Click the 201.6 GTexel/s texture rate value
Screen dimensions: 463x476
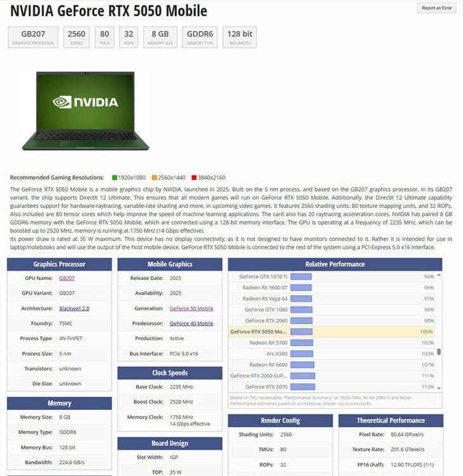(x=407, y=449)
